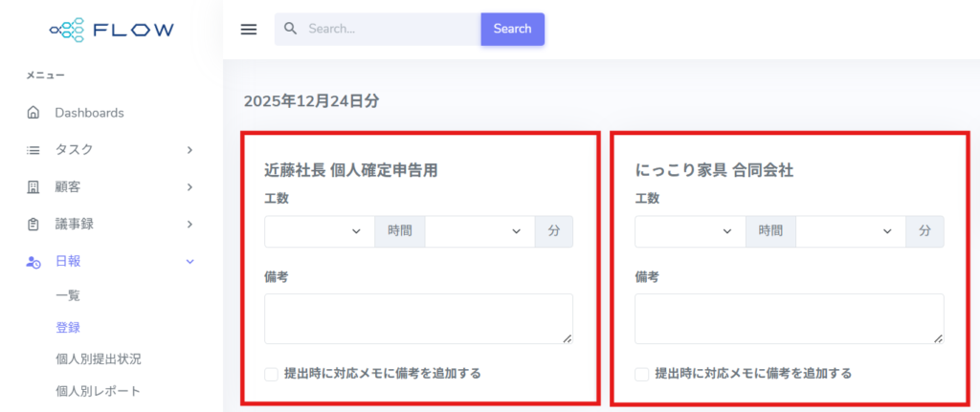Image resolution: width=980 pixels, height=412 pixels.
Task: Click the 日報 person-clock icon
Action: coord(33,261)
